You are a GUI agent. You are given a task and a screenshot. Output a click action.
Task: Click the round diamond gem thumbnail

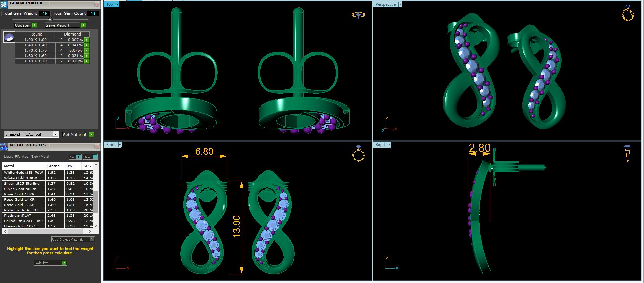tap(9, 37)
